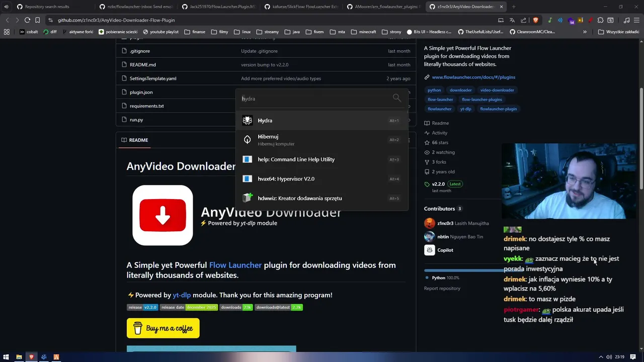Open the youtube playlist bookmark
The image size is (644, 362).
[161, 32]
